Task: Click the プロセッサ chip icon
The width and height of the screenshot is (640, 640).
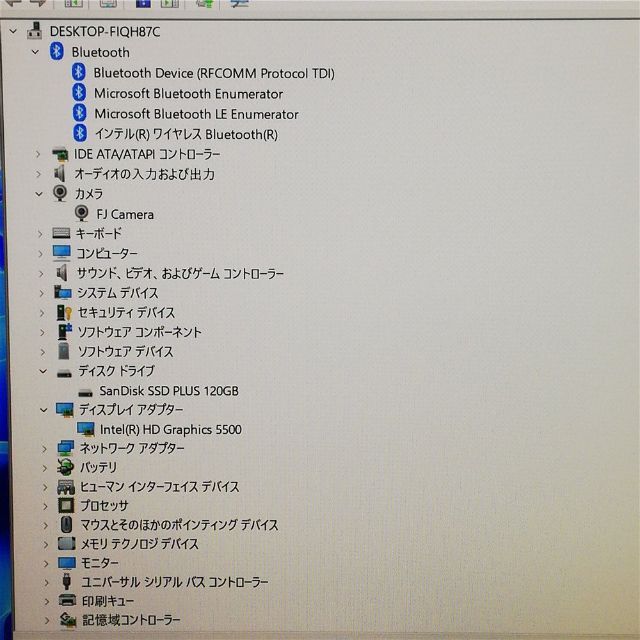Action: 66,506
